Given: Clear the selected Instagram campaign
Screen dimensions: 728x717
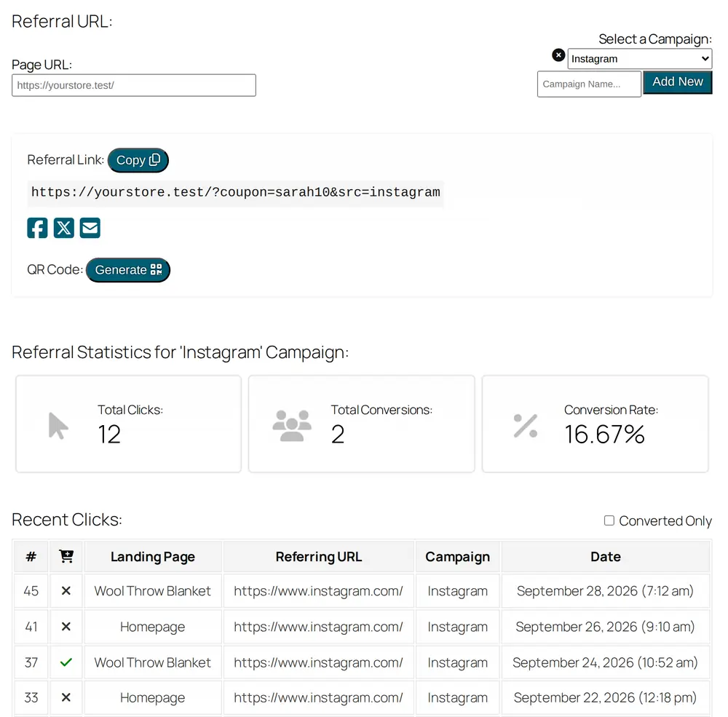Looking at the screenshot, I should (x=558, y=55).
